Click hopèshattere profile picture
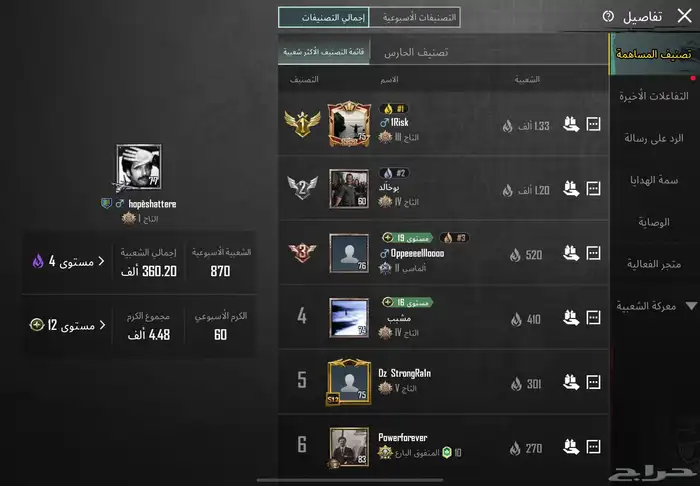 point(139,167)
